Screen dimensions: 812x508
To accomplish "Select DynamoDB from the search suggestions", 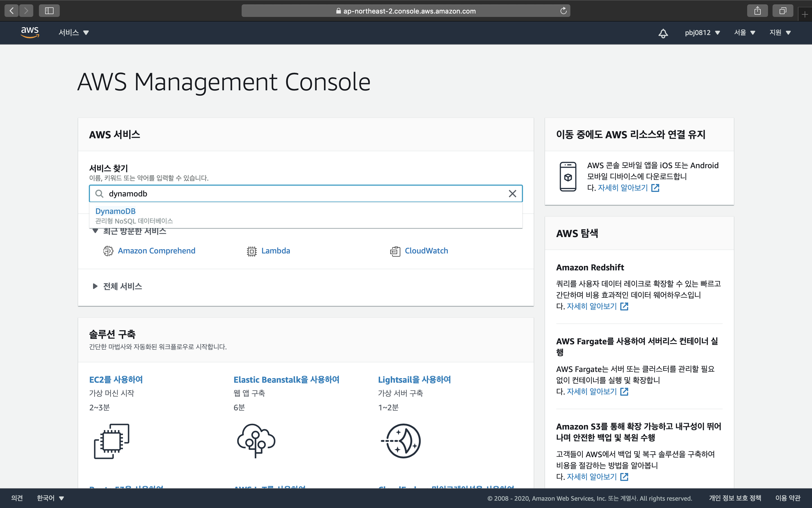I will (x=306, y=215).
